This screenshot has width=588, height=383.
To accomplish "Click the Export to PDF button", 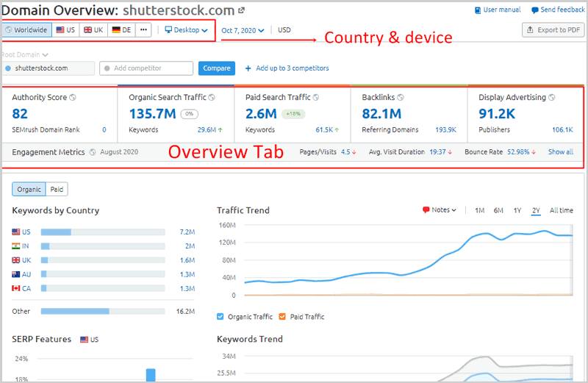I will tap(553, 30).
